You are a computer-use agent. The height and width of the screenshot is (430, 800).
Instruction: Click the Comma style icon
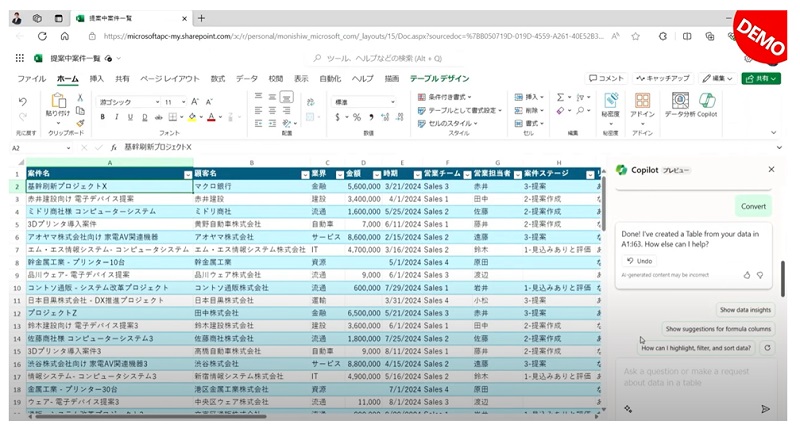point(371,117)
